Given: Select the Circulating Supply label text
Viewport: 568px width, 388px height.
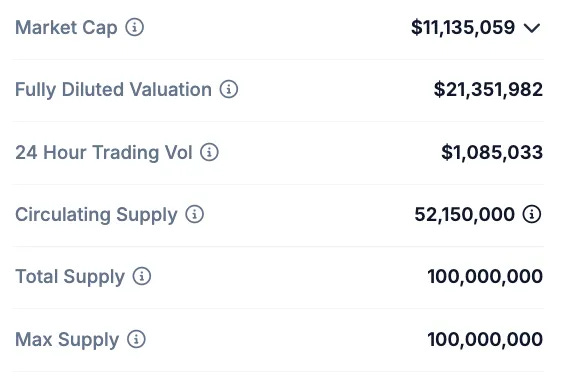Looking at the screenshot, I should click(x=96, y=215).
